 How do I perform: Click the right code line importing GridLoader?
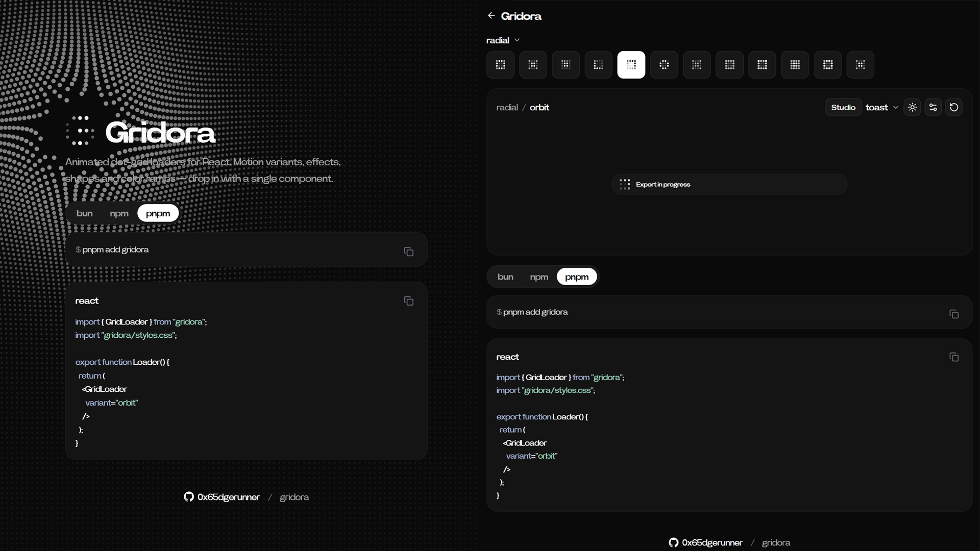tap(560, 377)
